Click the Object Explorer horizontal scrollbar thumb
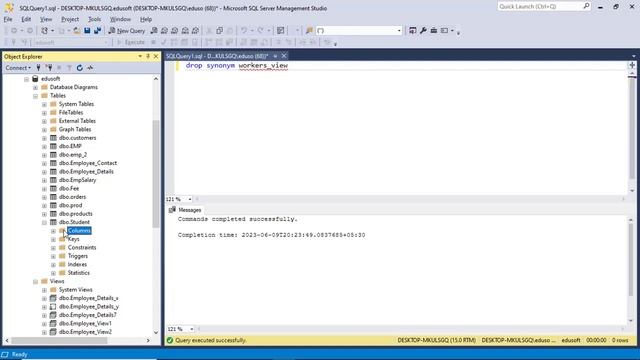 [x=59, y=340]
